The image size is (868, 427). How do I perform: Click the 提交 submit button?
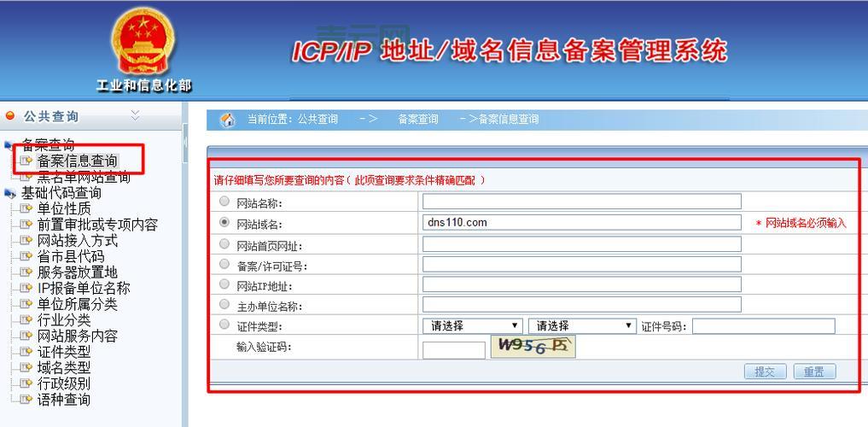point(765,371)
